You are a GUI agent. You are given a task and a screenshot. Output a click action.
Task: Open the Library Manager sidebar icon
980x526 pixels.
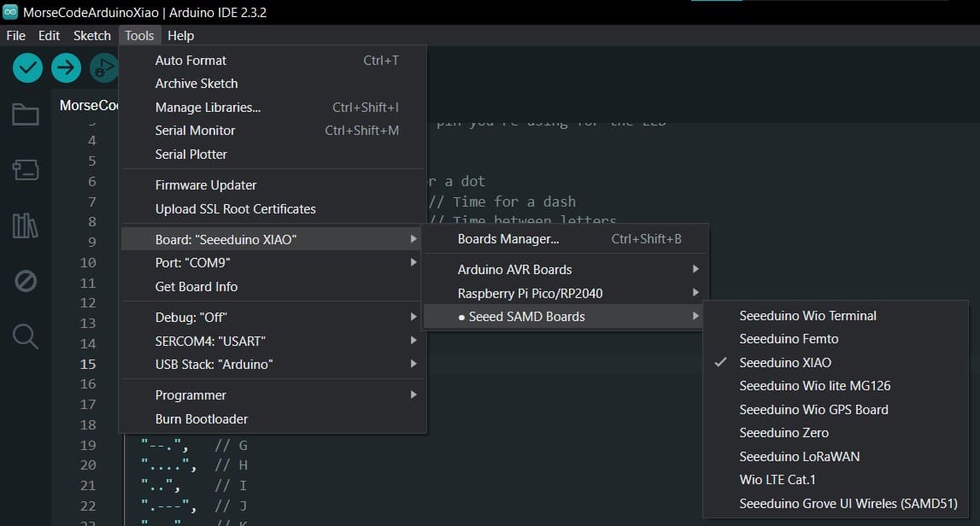(26, 225)
